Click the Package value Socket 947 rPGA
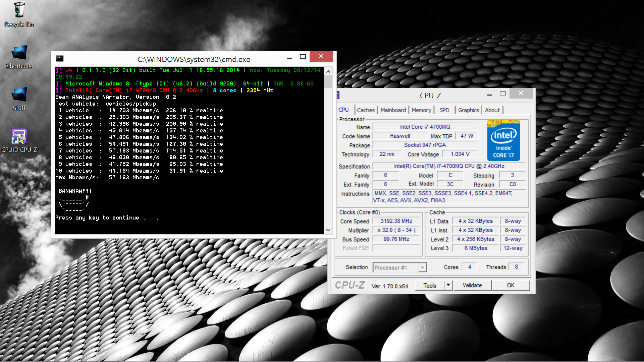Screen dimensions: 644x362 (425, 145)
